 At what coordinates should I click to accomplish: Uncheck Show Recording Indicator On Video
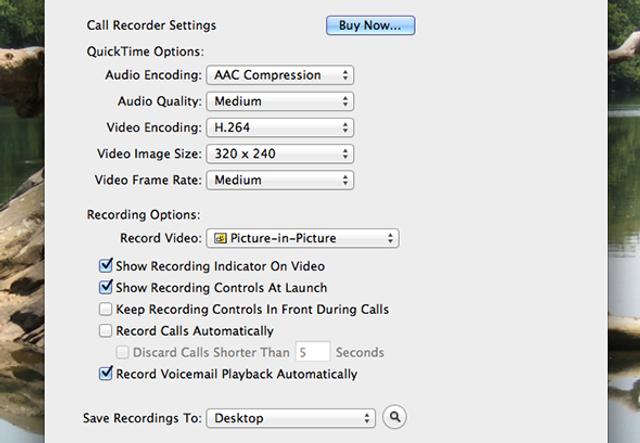pyautogui.click(x=106, y=267)
